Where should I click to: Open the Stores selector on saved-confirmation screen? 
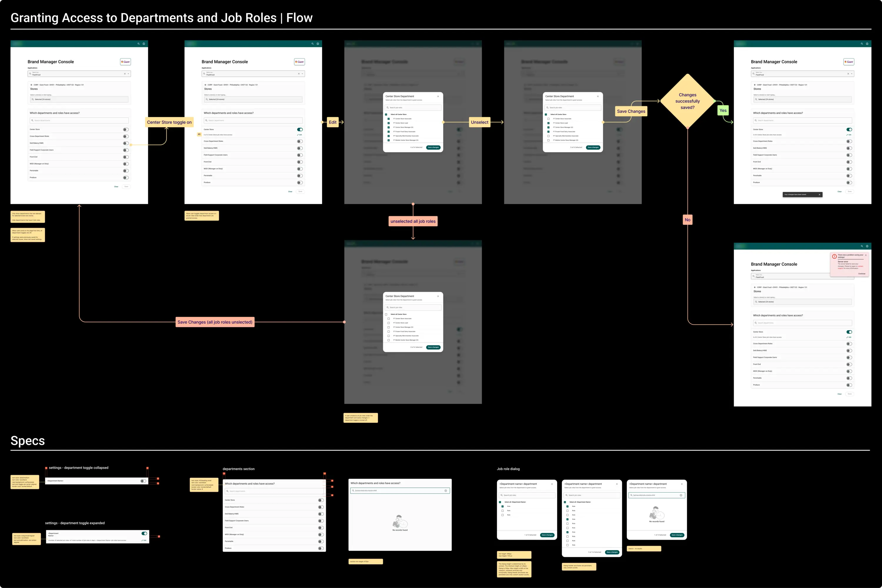click(803, 99)
